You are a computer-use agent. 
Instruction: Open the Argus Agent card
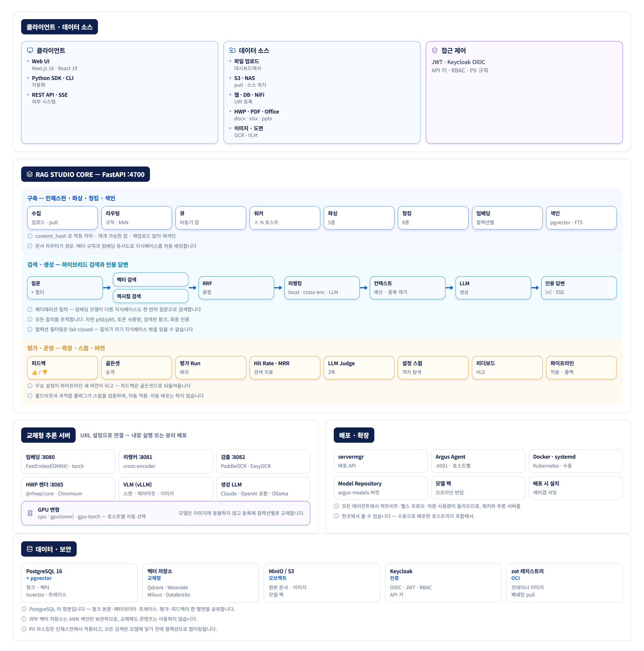[x=478, y=461]
